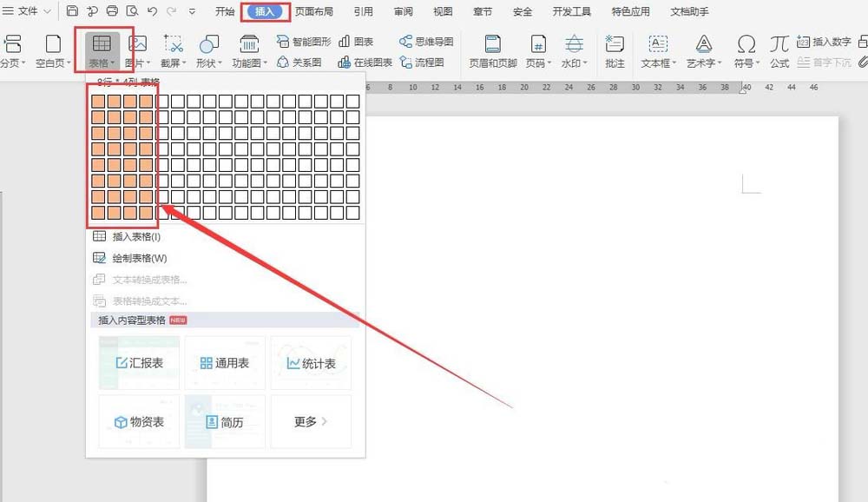Add a 批注 comment

pyautogui.click(x=615, y=51)
